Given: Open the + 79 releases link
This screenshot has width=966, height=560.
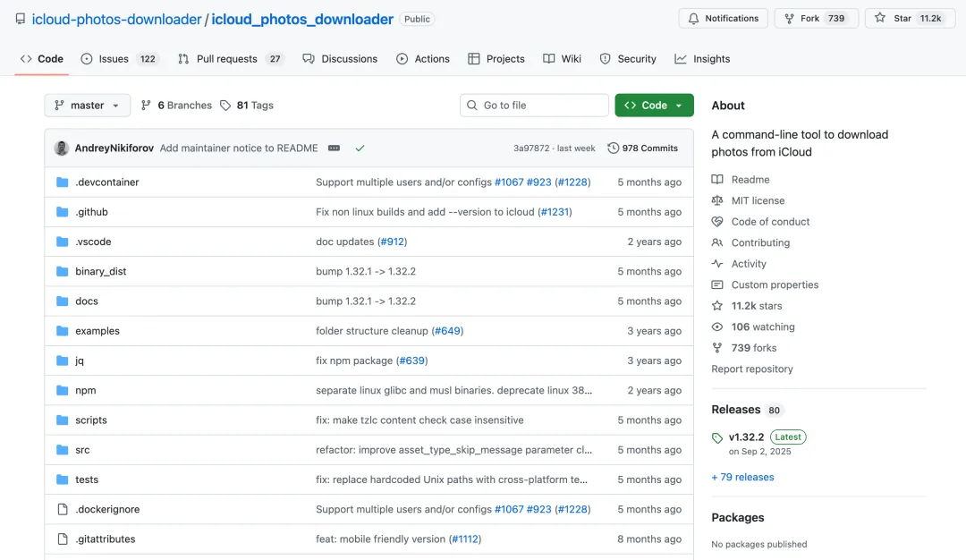Looking at the screenshot, I should [742, 477].
